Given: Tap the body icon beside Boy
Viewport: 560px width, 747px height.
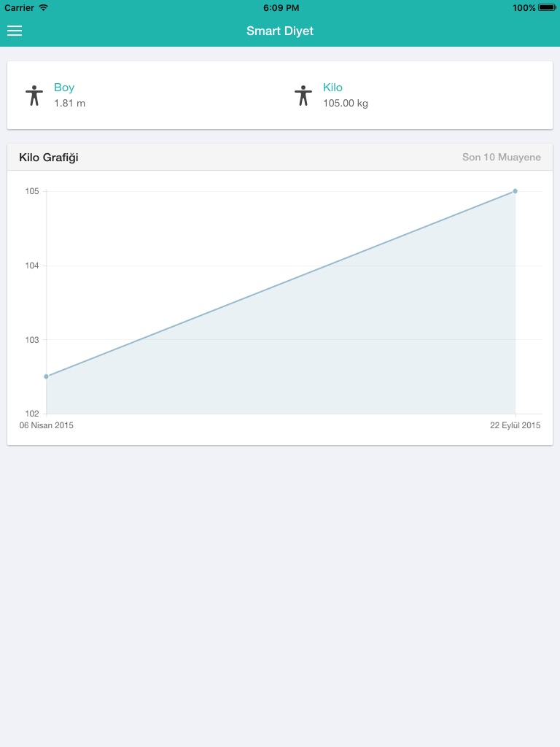Looking at the screenshot, I should (x=34, y=96).
